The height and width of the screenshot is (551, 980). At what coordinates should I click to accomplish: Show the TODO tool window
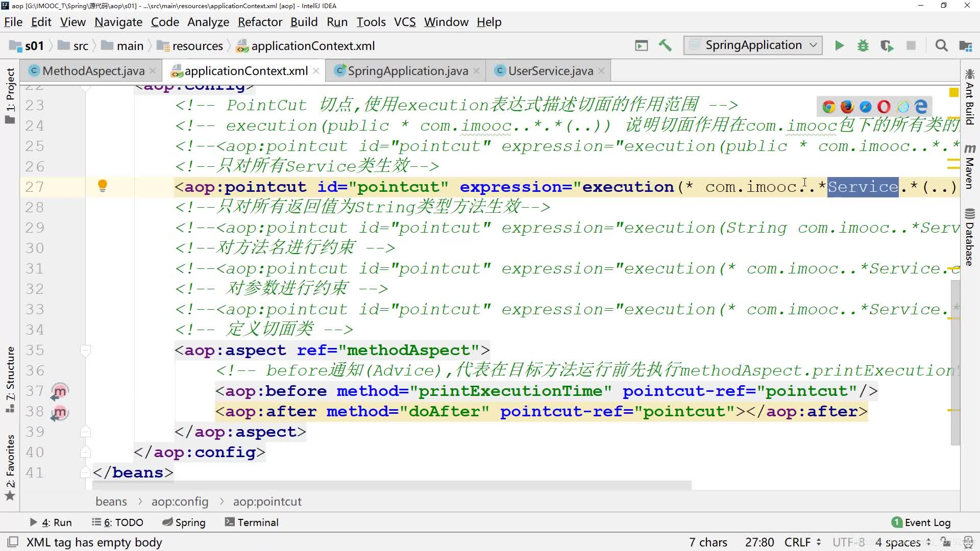pos(117,522)
